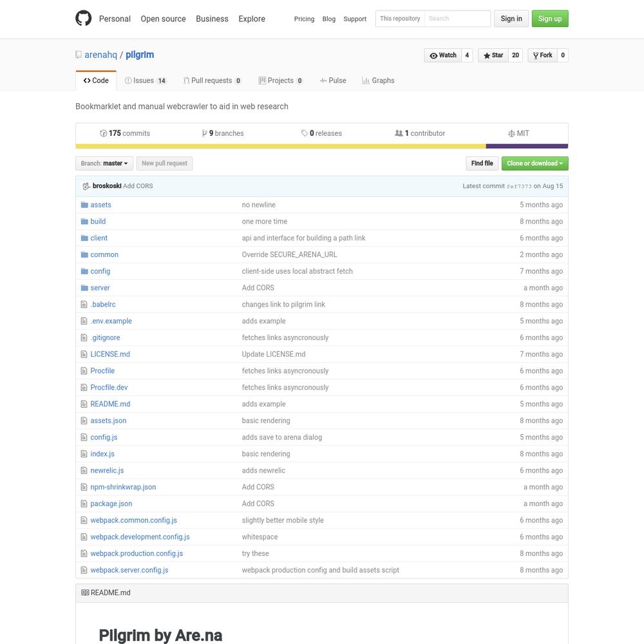Click the releases tag icon

(x=305, y=133)
